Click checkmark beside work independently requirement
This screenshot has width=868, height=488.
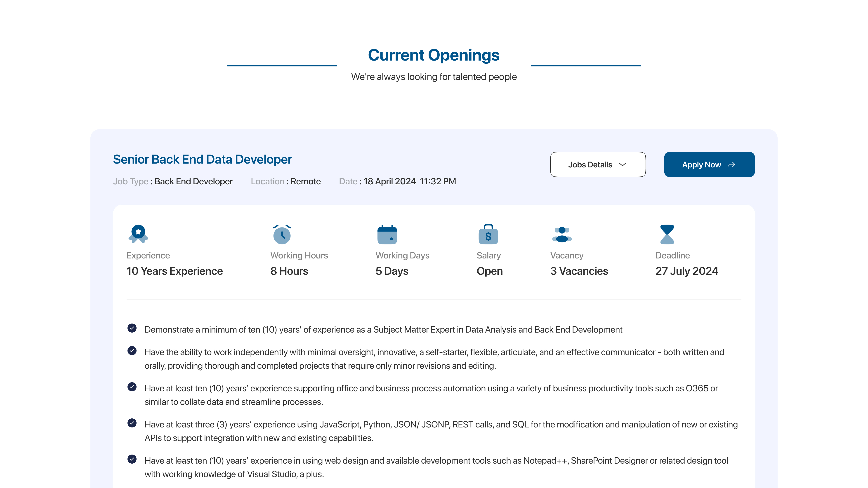(132, 351)
